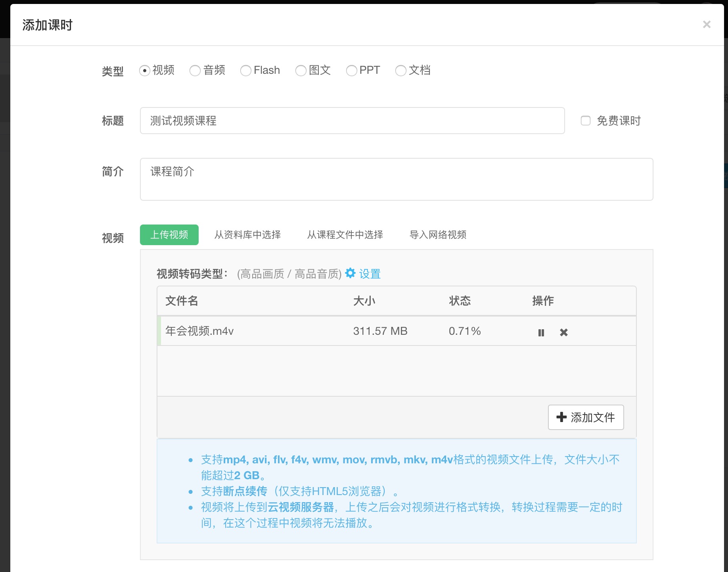Select the PPT radio button
The width and height of the screenshot is (728, 572).
(x=351, y=71)
